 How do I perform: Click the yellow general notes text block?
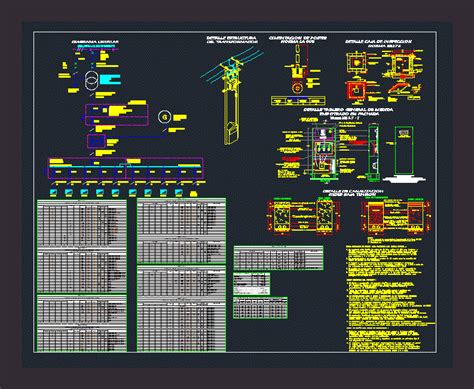coord(390,299)
